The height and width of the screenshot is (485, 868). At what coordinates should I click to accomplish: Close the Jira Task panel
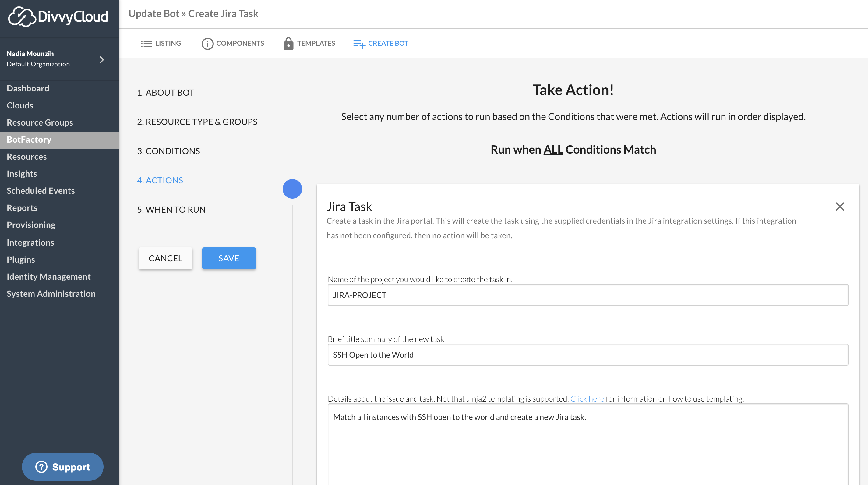point(840,207)
